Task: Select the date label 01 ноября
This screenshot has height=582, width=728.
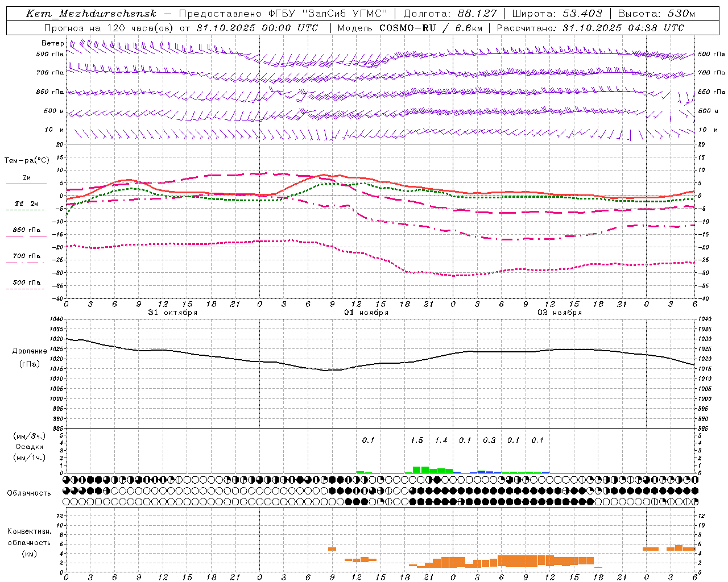Action: (366, 313)
